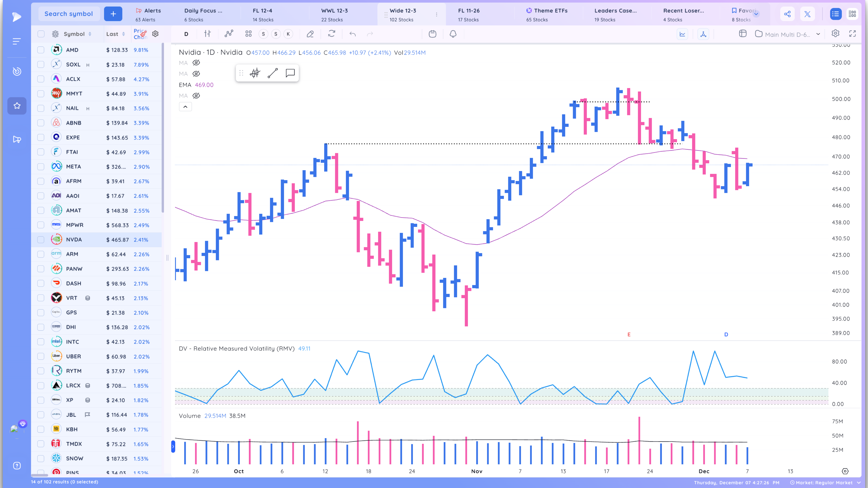The height and width of the screenshot is (488, 868).
Task: Click the K toolbar button
Action: [288, 34]
